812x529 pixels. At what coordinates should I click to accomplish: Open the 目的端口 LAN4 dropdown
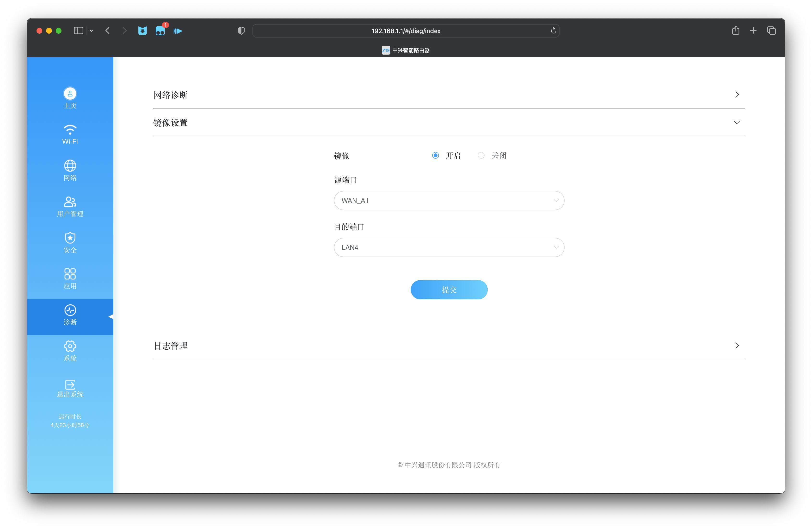point(449,247)
